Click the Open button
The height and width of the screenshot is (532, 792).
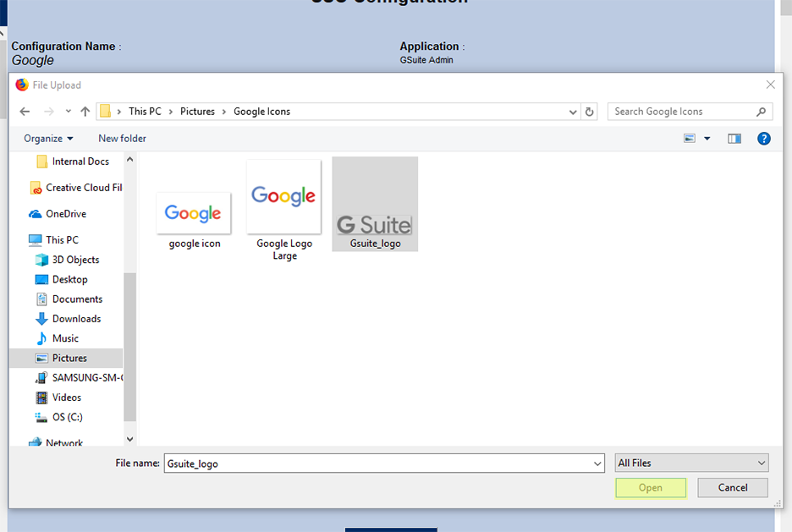tap(651, 488)
